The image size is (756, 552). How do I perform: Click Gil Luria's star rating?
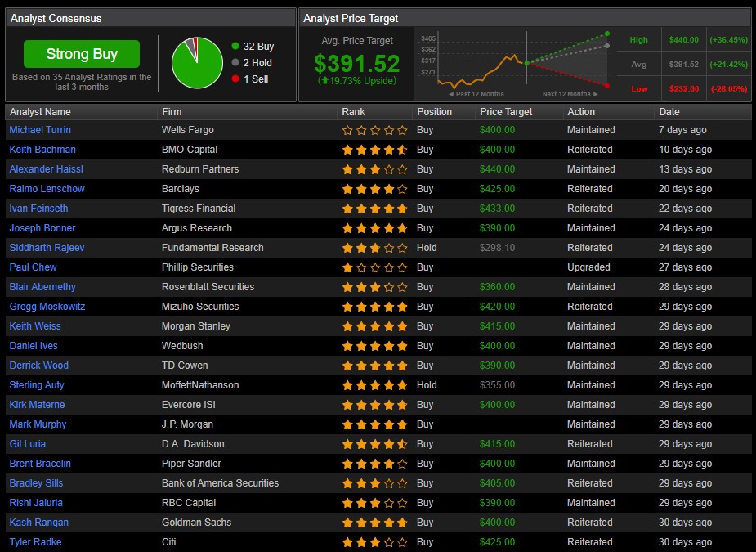[x=374, y=444]
